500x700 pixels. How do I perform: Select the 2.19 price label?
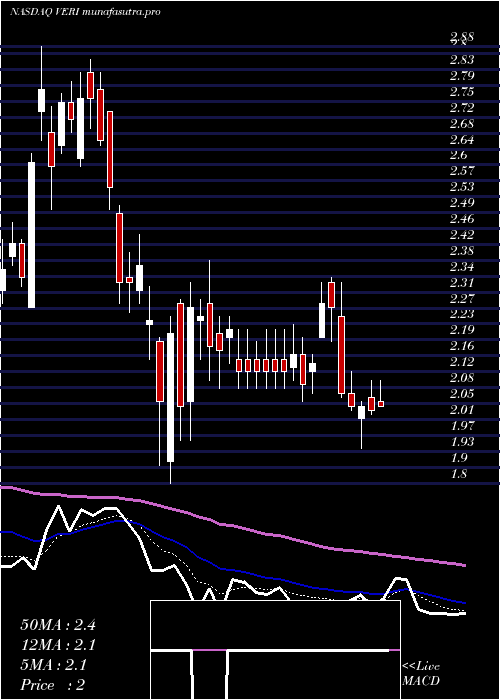point(462,330)
